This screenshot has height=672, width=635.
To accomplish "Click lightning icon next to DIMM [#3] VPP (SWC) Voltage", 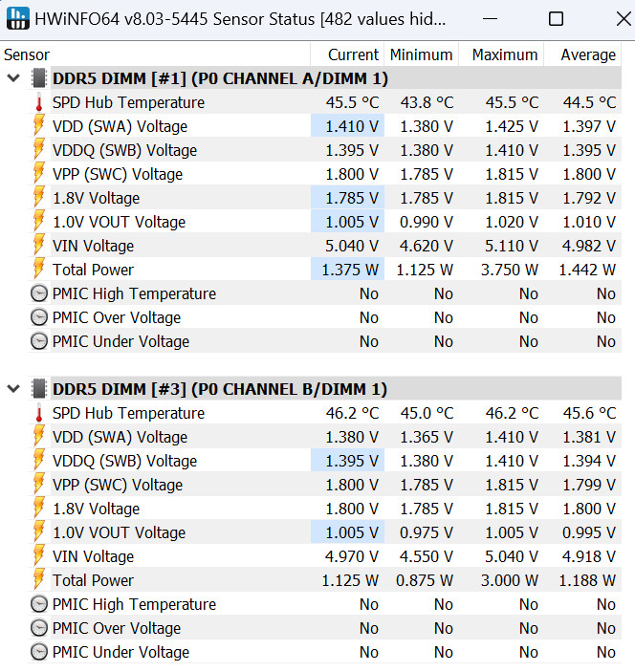I will click(39, 484).
